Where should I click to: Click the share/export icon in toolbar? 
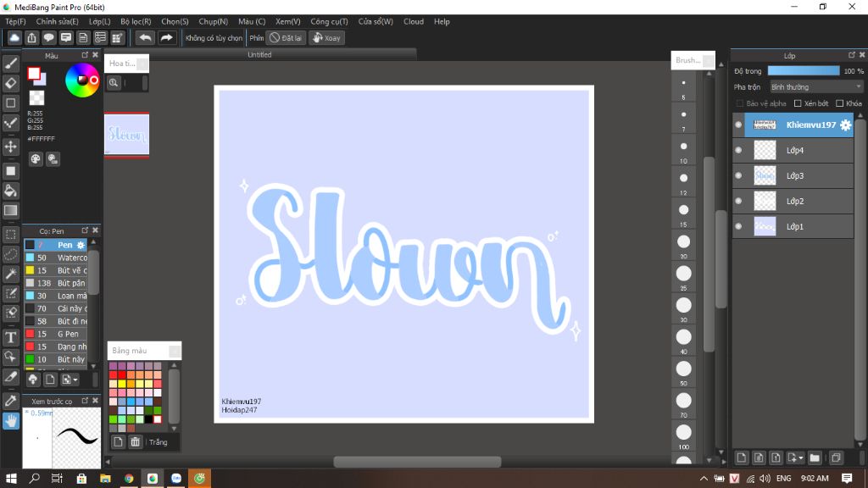click(x=31, y=37)
